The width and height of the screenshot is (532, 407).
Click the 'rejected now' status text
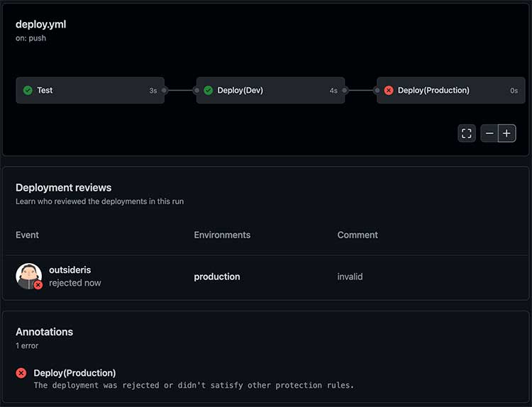(75, 283)
